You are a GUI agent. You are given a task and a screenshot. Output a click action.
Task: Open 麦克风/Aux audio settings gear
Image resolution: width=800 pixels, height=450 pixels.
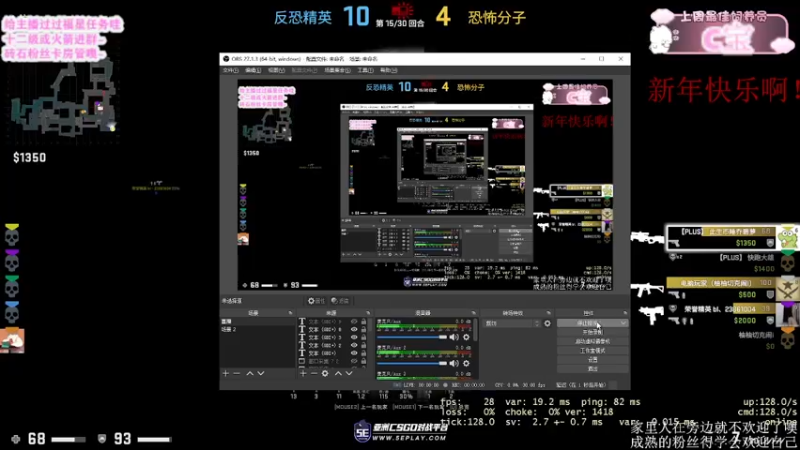[x=466, y=337]
